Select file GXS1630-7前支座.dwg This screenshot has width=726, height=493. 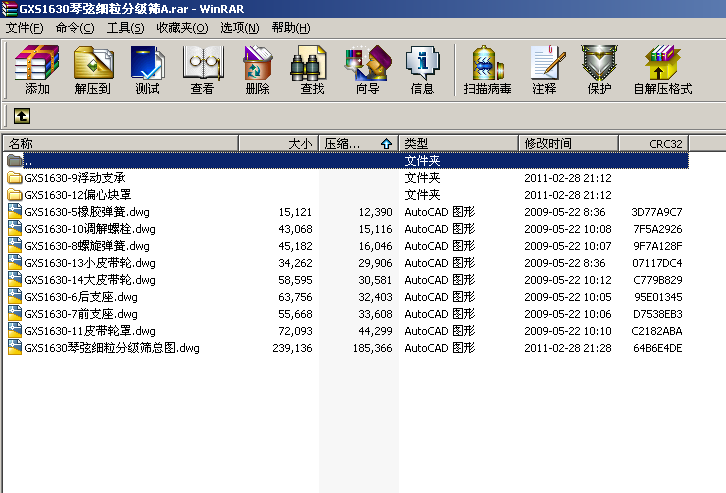tap(81, 314)
